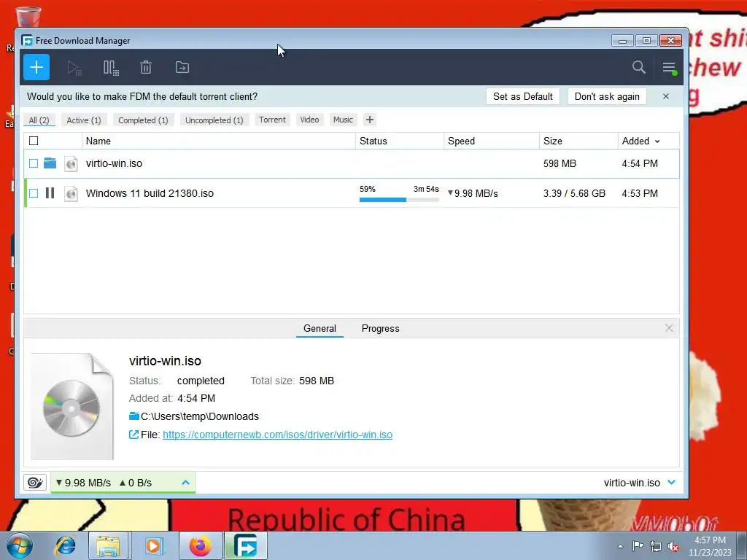Screen dimensions: 747x560
Task: Show hidden tray icons arrow
Action: (x=620, y=546)
